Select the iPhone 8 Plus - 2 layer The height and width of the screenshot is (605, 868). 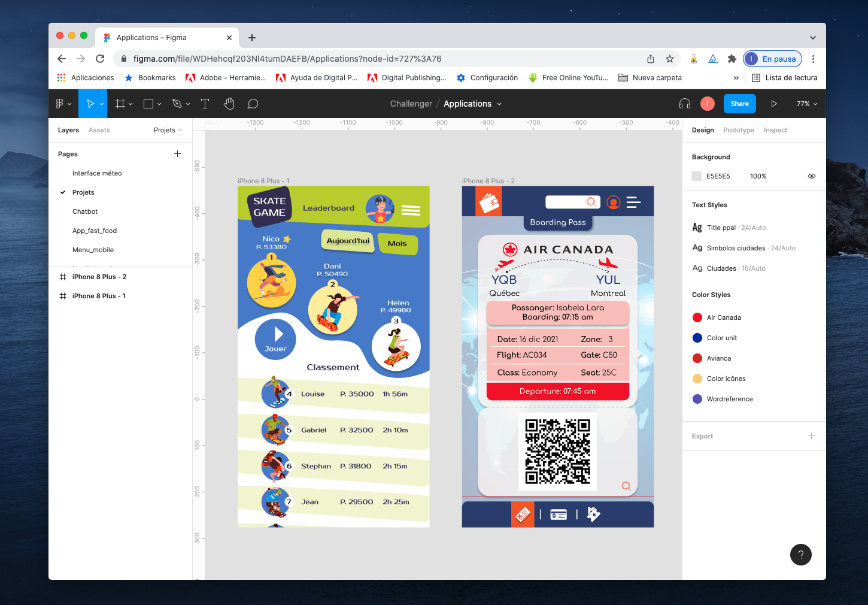click(x=99, y=277)
